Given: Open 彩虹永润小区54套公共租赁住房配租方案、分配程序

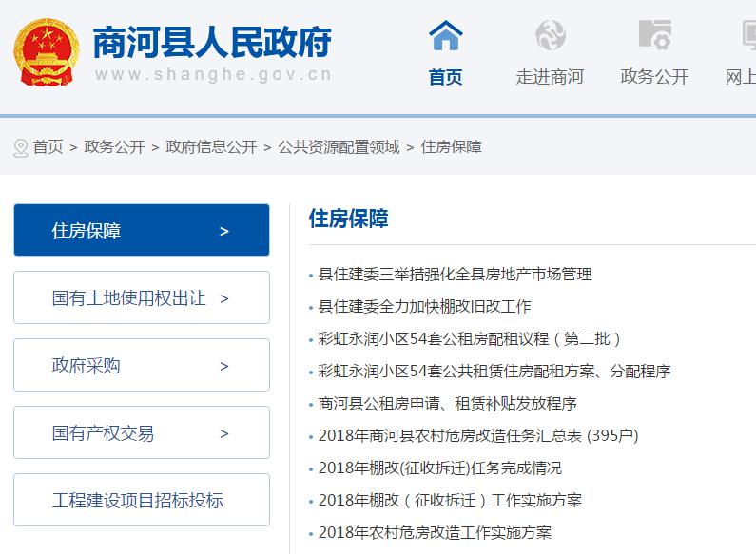Looking at the screenshot, I should (494, 371).
